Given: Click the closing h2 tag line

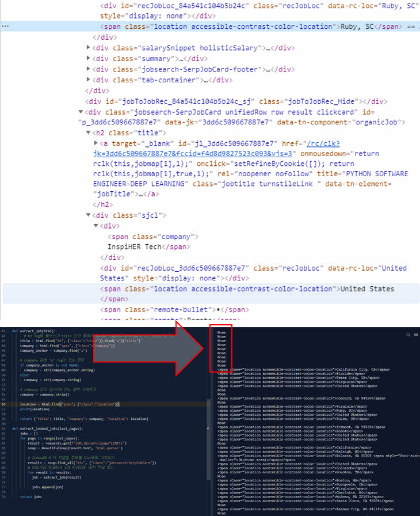Looking at the screenshot, I should pos(103,204).
